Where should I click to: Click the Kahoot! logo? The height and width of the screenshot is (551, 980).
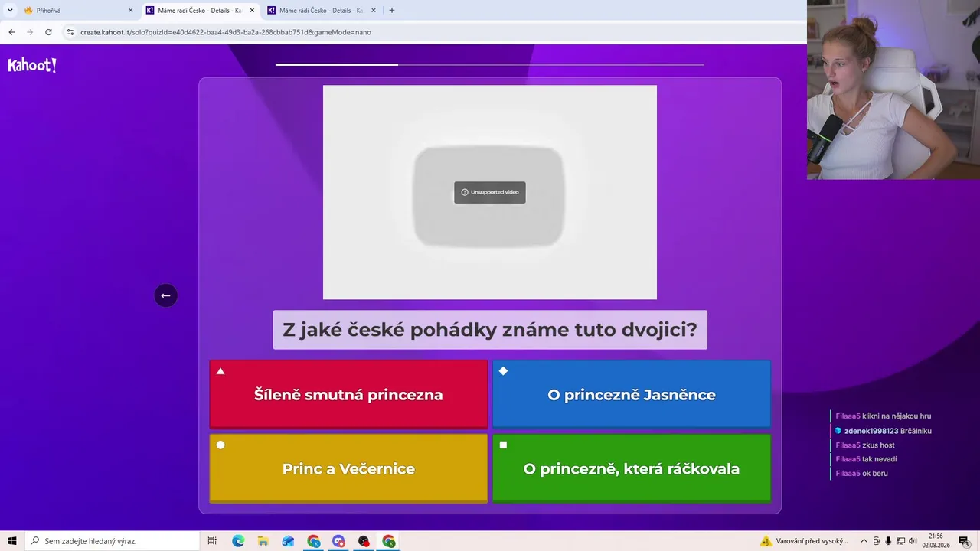tap(32, 65)
